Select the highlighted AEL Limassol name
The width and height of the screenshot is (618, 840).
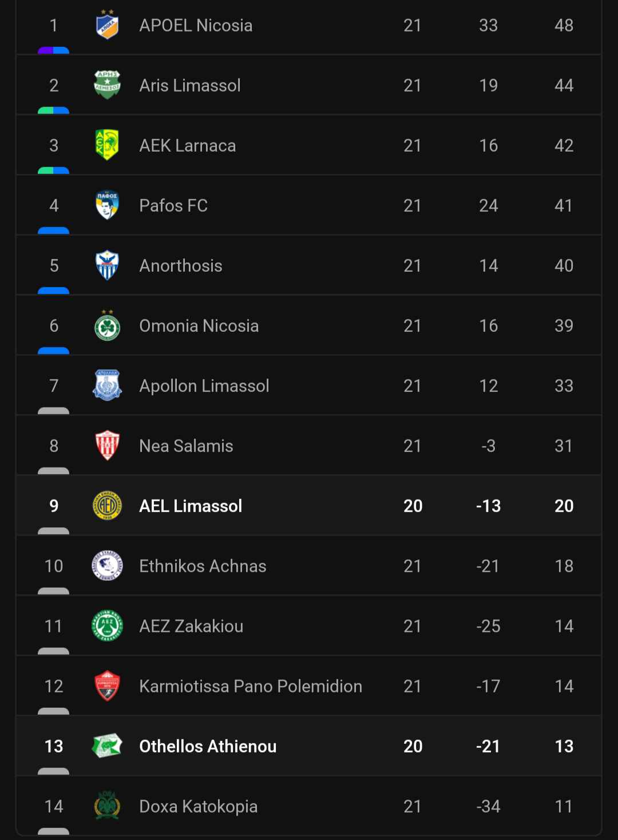click(191, 506)
